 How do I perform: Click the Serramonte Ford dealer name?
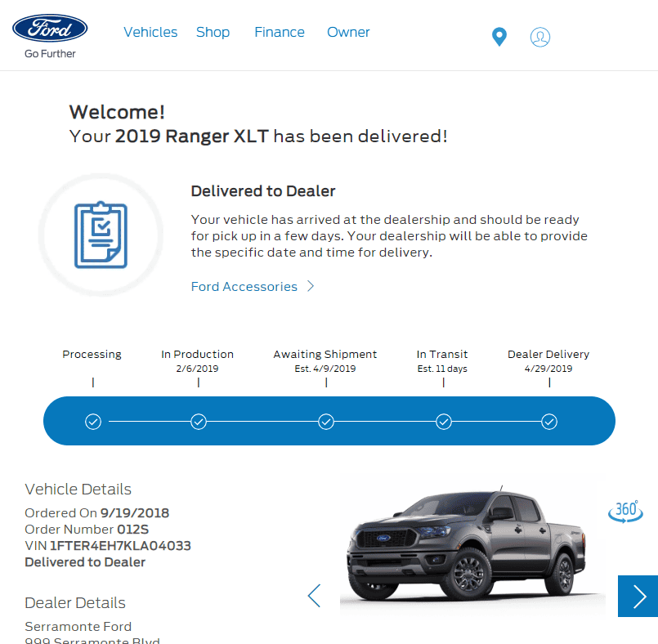click(78, 626)
